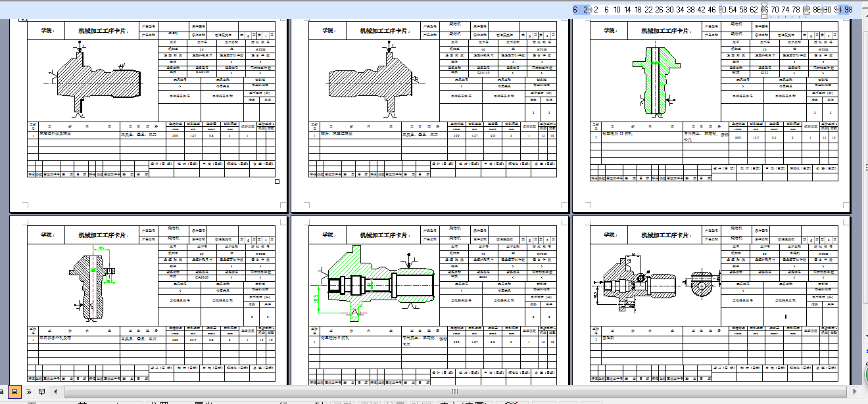This screenshot has width=868, height=404.
Task: Click 学院 cell on top-right page
Action: pyautogui.click(x=609, y=30)
